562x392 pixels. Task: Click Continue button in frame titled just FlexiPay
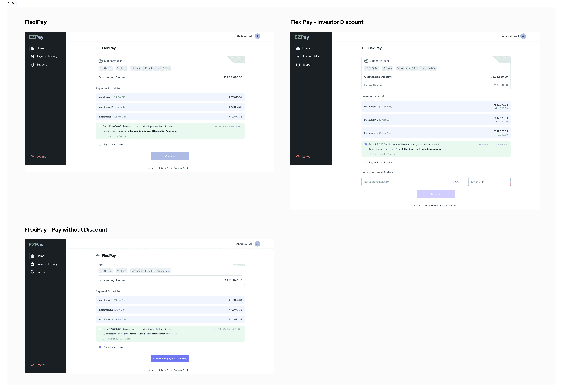(x=170, y=156)
